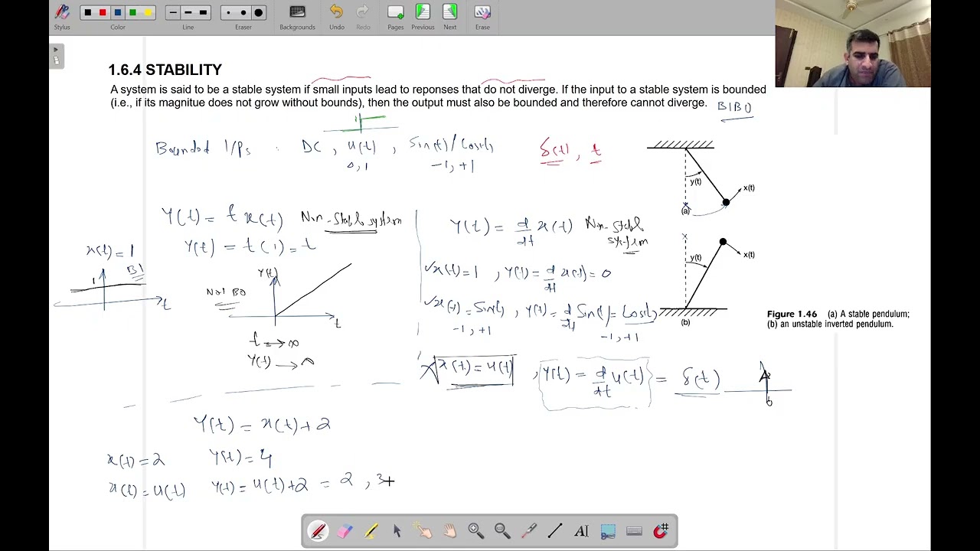
Task: Select the blue pen color
Action: coord(118,13)
